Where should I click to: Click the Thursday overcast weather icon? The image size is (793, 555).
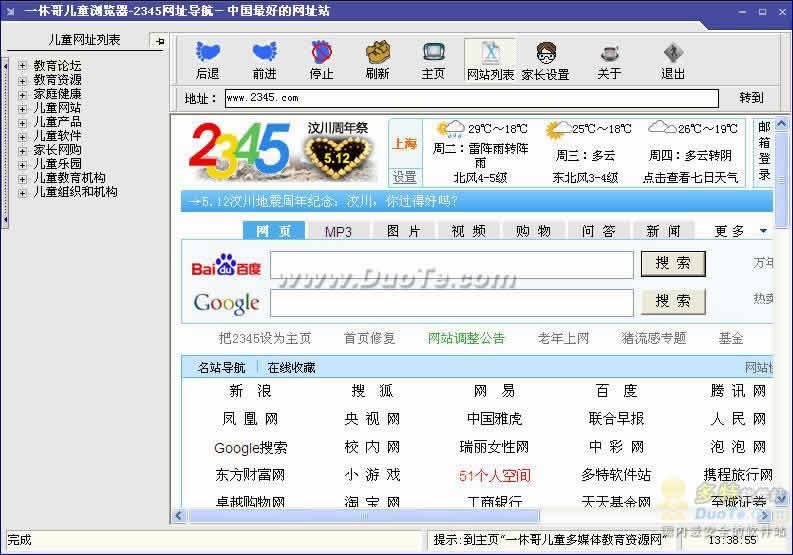click(x=662, y=127)
